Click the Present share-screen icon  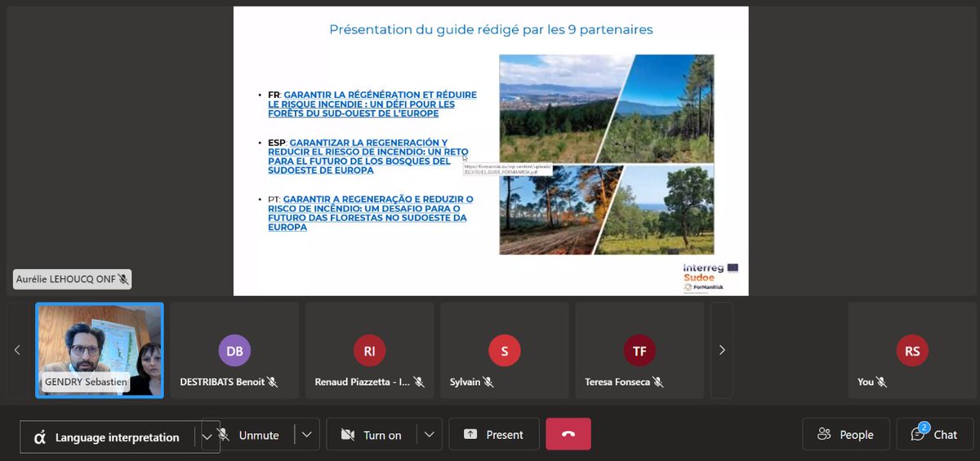[x=470, y=435]
